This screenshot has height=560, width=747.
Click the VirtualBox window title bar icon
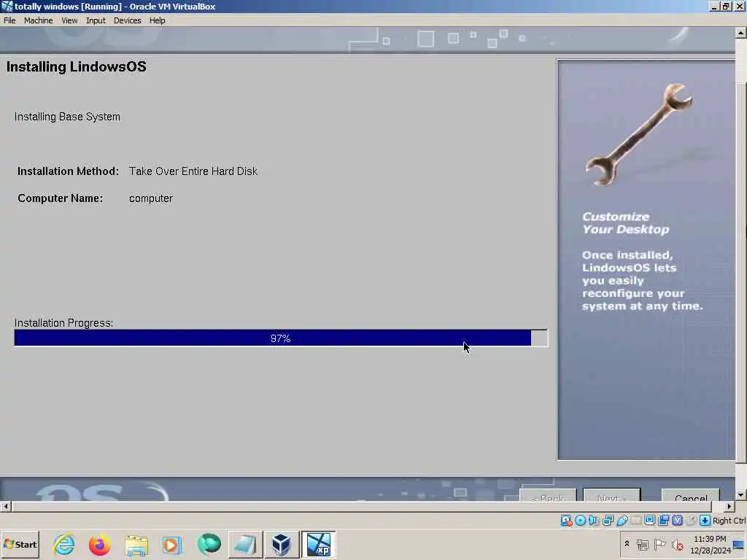(x=7, y=6)
